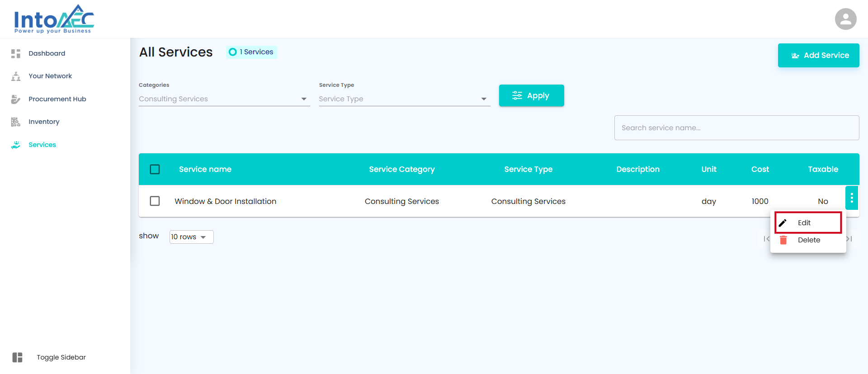
Task: Check the Window & Door Installation row checkbox
Action: pyautogui.click(x=155, y=201)
